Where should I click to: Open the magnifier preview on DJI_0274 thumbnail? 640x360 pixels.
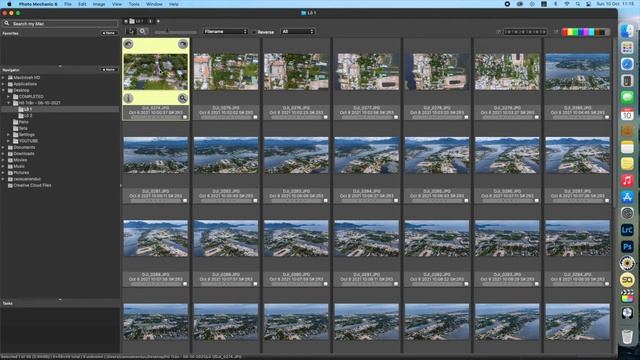click(183, 98)
